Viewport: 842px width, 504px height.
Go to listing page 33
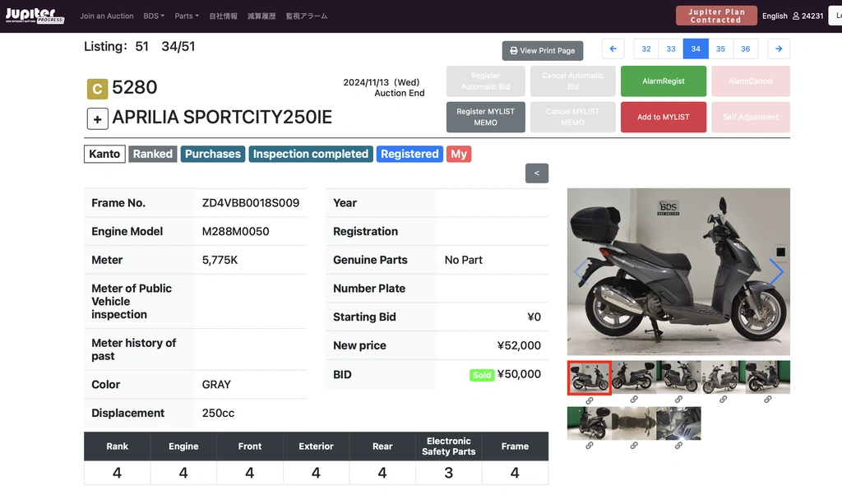671,49
